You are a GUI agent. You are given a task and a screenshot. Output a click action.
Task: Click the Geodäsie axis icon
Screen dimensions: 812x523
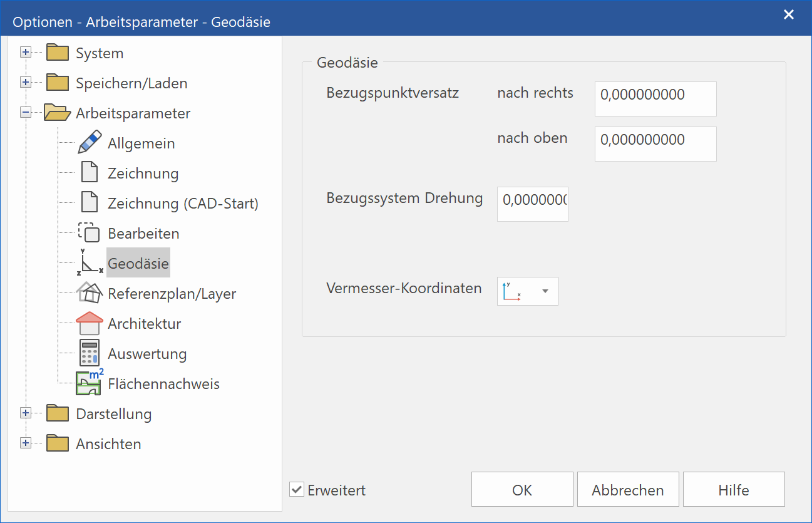(x=90, y=263)
